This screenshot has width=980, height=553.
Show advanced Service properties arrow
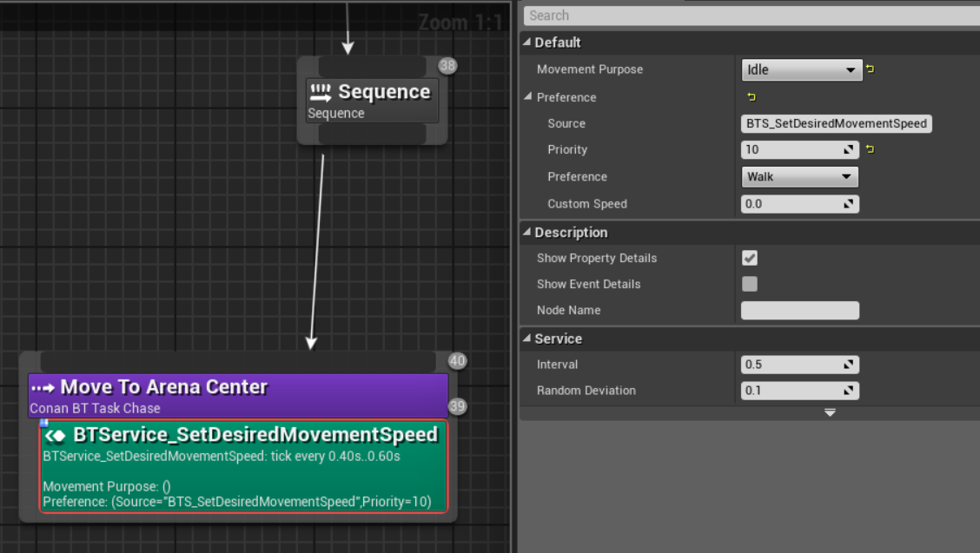pyautogui.click(x=830, y=412)
